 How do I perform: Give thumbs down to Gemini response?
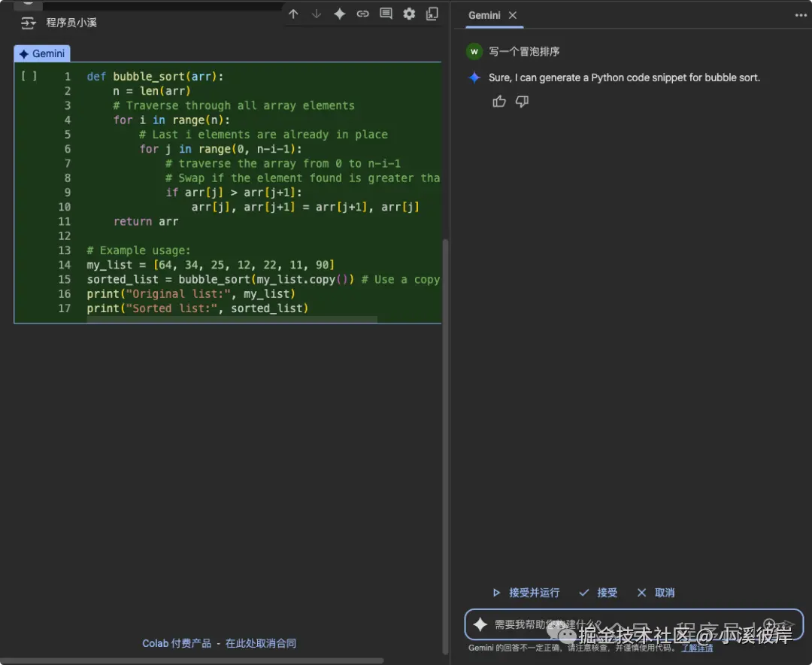[x=523, y=102]
